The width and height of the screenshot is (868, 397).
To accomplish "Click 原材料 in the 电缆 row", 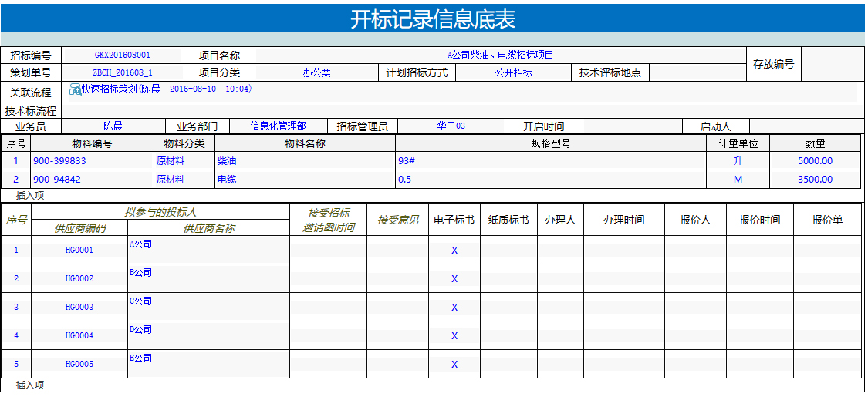I will coord(171,179).
